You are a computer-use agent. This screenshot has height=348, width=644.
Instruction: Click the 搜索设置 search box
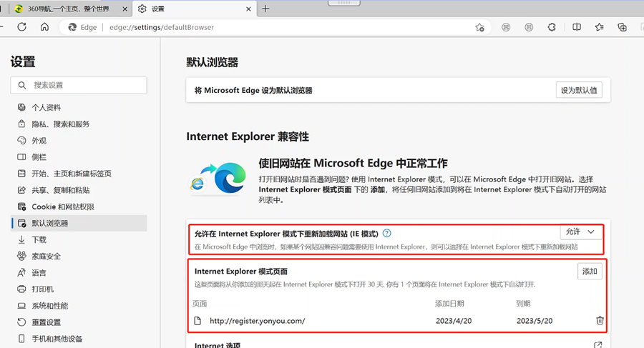tap(79, 85)
